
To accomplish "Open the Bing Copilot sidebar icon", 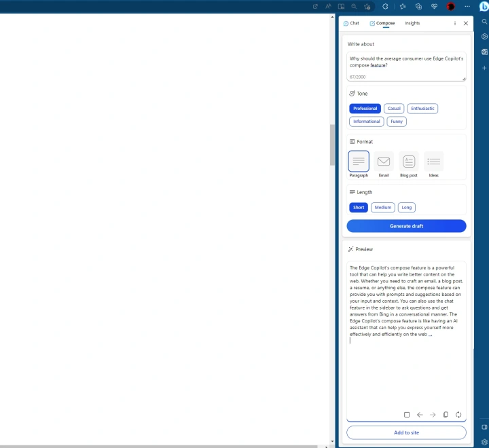I will tap(484, 6).
